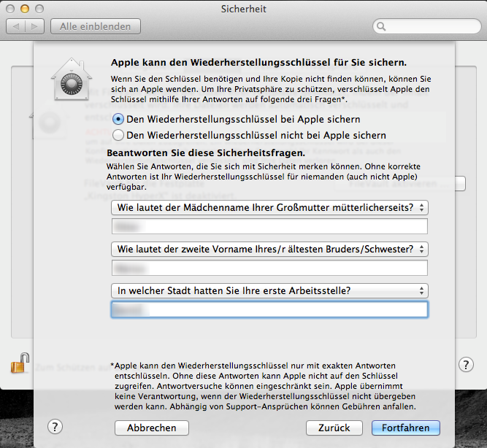This screenshot has height=448, width=487.
Task: Go back with the toolbar back arrow
Action: (x=16, y=27)
